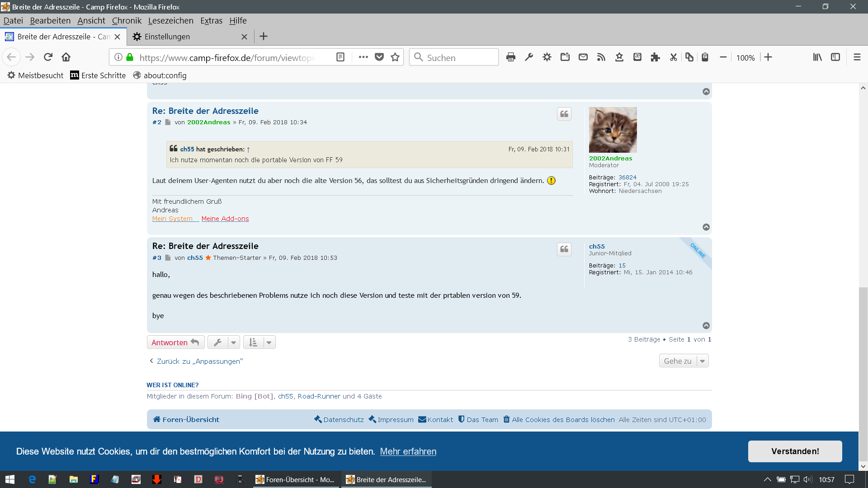Click the cut scissors toolbar icon
This screenshot has height=488, width=868.
(x=673, y=57)
